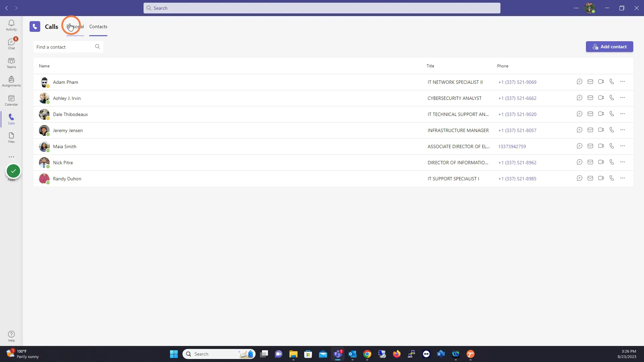The width and height of the screenshot is (644, 362).
Task: Dial Adam Pham's number 521-9069
Action: click(517, 82)
